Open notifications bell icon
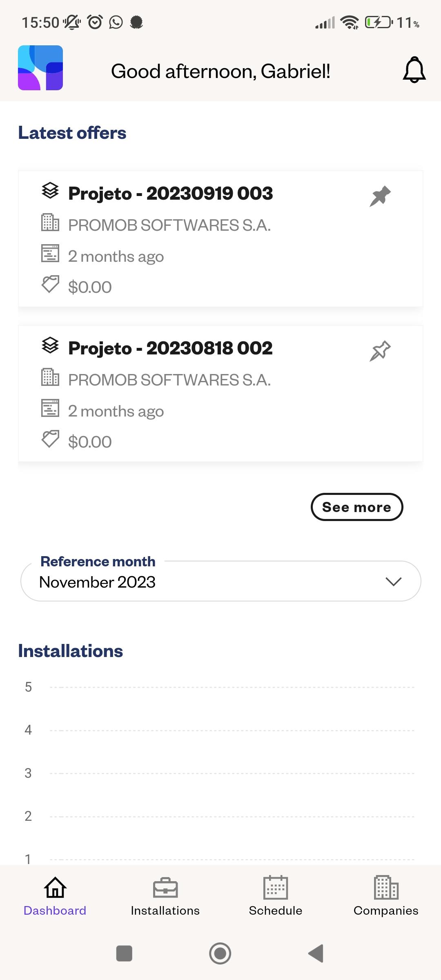The image size is (441, 980). (x=414, y=70)
